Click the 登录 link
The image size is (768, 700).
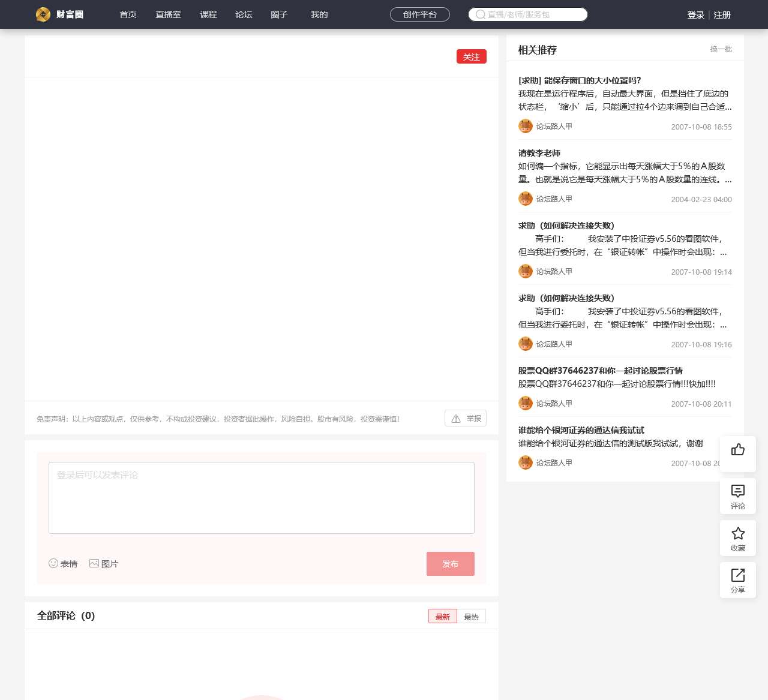click(x=696, y=15)
